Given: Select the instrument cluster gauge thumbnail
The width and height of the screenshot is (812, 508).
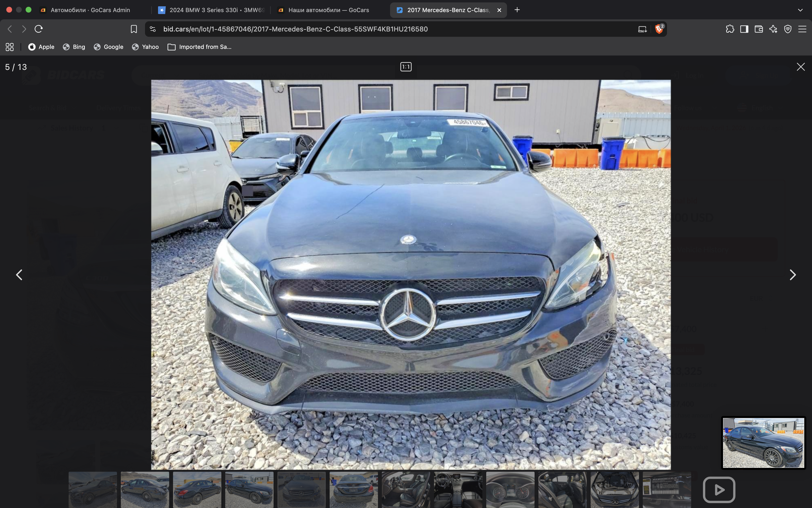Looking at the screenshot, I should pos(510,490).
